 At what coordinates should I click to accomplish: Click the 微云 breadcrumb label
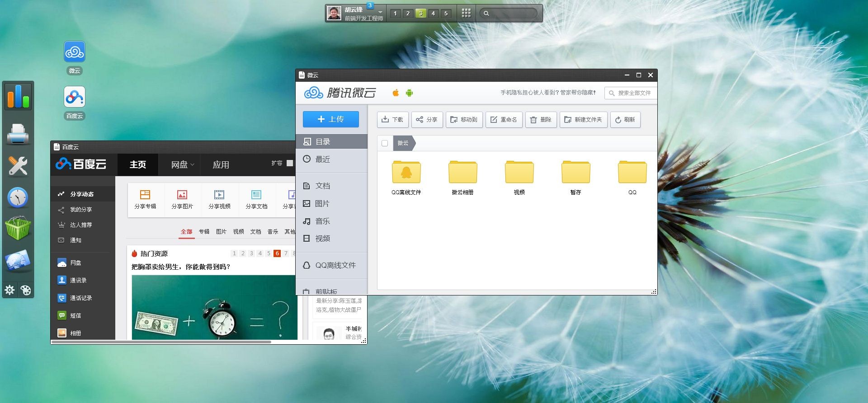coord(403,143)
